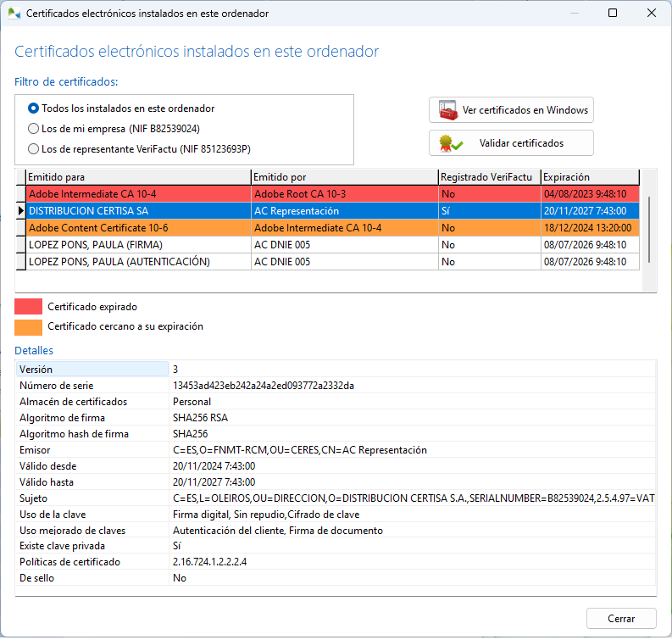The image size is (672, 640).
Task: Select the Adobe Content Certificate 10-6 row
Action: [x=137, y=228]
